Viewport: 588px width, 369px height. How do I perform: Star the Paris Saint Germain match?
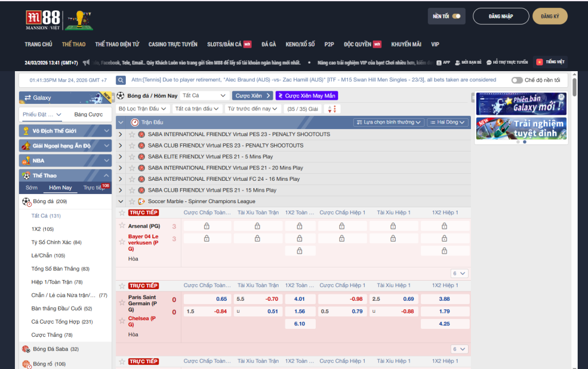click(x=122, y=302)
